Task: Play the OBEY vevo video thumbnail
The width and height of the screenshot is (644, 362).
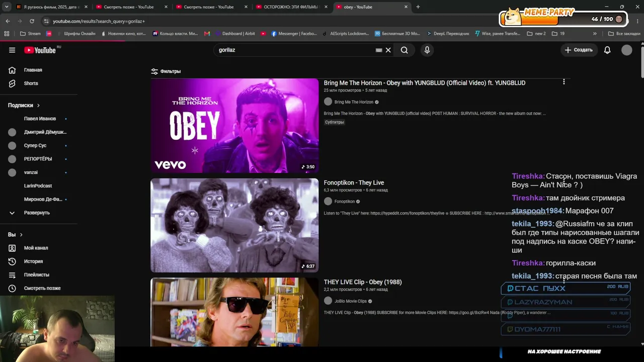Action: point(234,126)
